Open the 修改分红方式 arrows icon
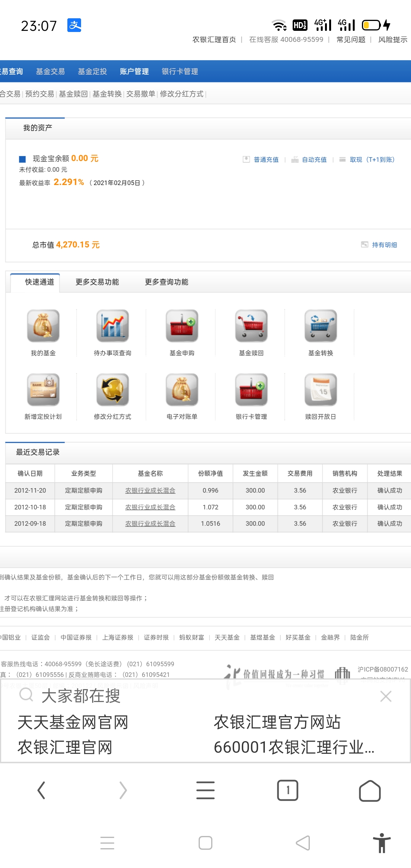Screen dimensions: 411x868 112,389
